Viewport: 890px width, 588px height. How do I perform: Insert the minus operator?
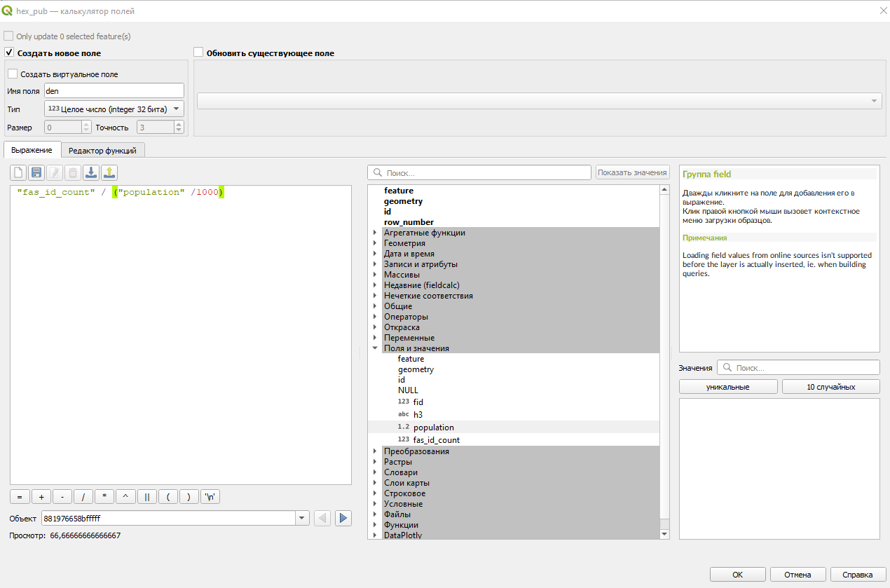pyautogui.click(x=62, y=497)
